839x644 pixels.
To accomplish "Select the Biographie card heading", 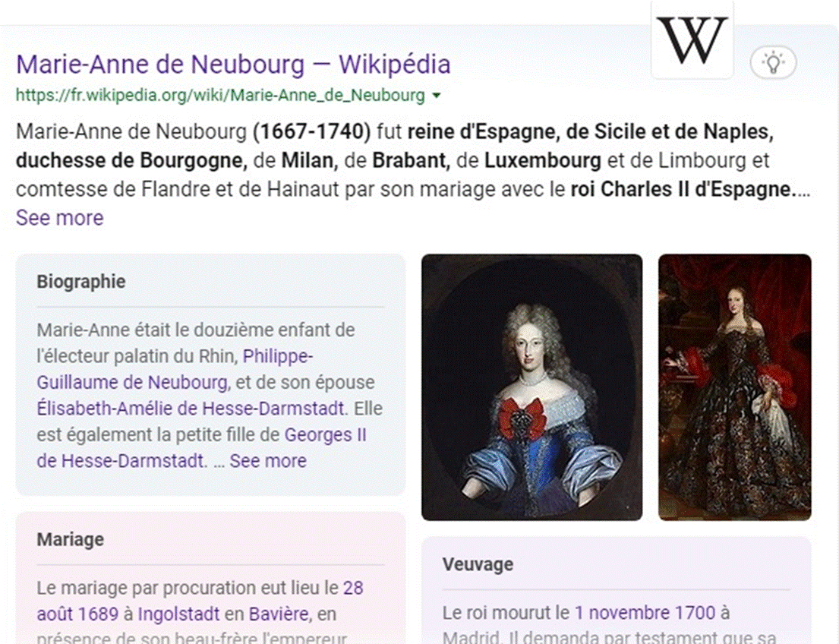I will point(81,282).
